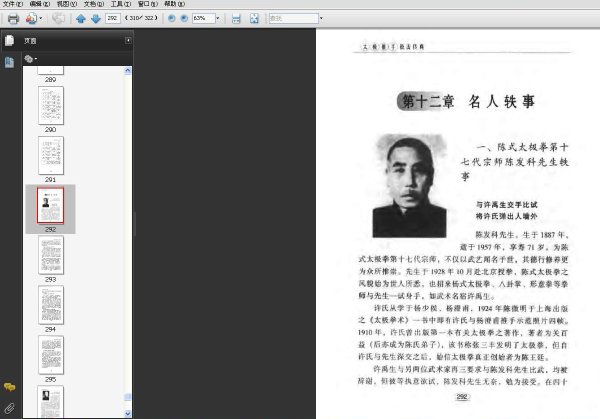This screenshot has width=600, height=419.
Task: Open the zoom level dropdown arrow
Action: click(x=218, y=18)
